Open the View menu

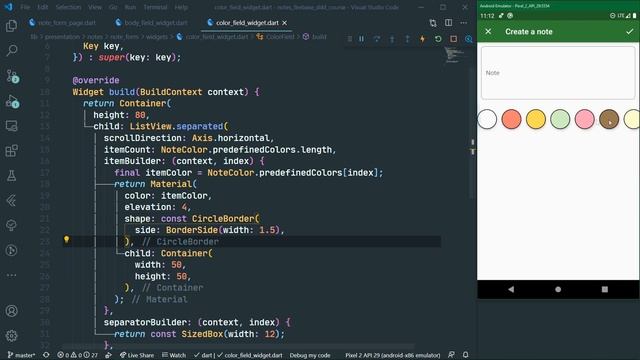click(95, 7)
